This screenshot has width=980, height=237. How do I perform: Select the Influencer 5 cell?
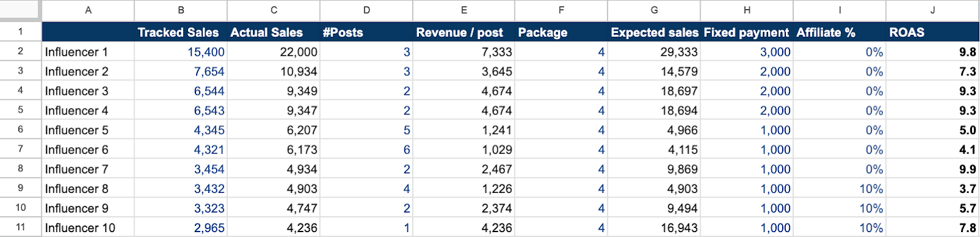[x=88, y=130]
